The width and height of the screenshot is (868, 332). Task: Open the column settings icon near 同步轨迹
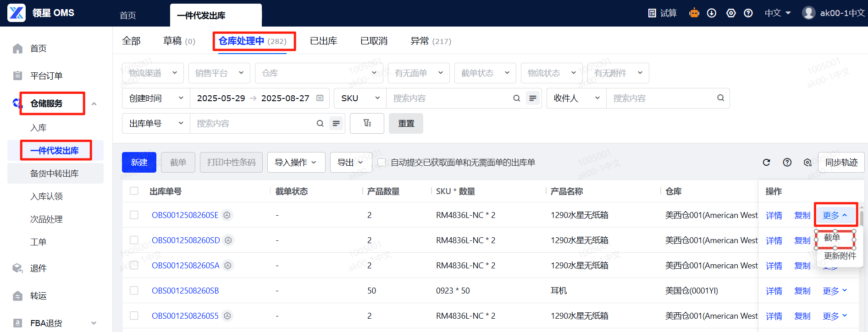(807, 162)
